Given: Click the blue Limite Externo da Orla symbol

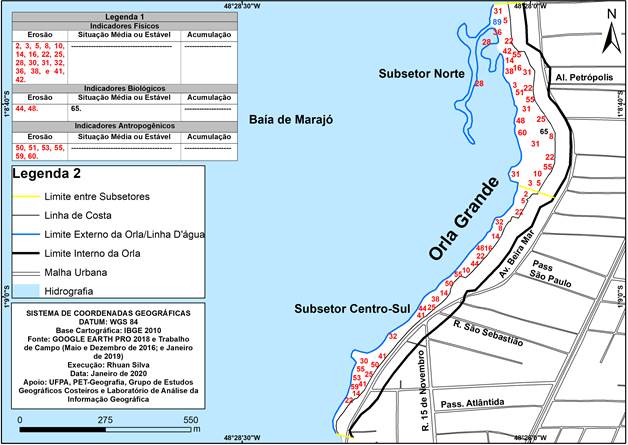Looking at the screenshot, I should tap(30, 234).
